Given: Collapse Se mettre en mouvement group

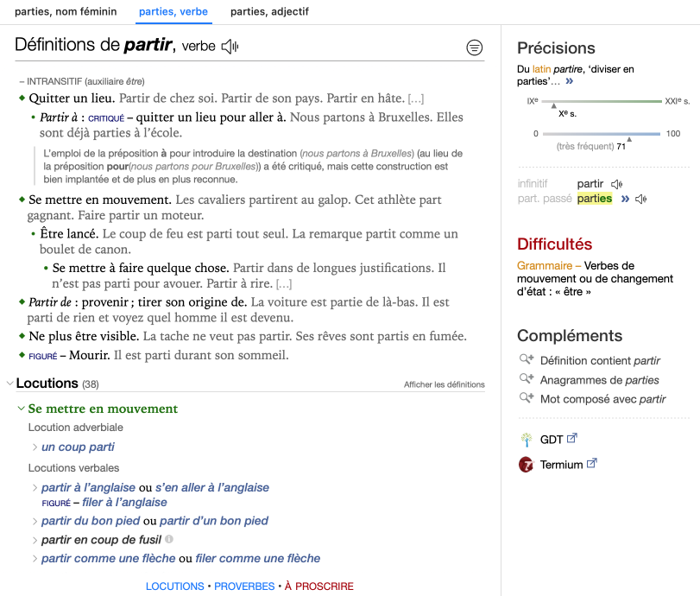Looking at the screenshot, I should tap(22, 409).
